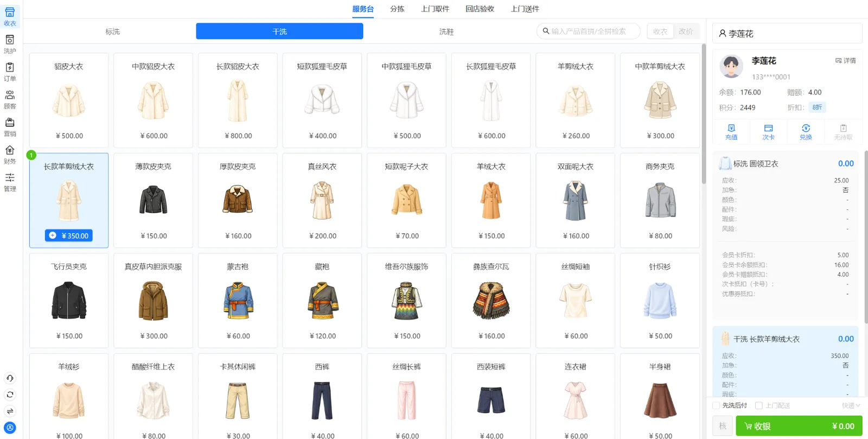This screenshot has width=868, height=439.
Task: Select the 干洗 长款羊剪绒大衣 order item
Action: [x=786, y=361]
